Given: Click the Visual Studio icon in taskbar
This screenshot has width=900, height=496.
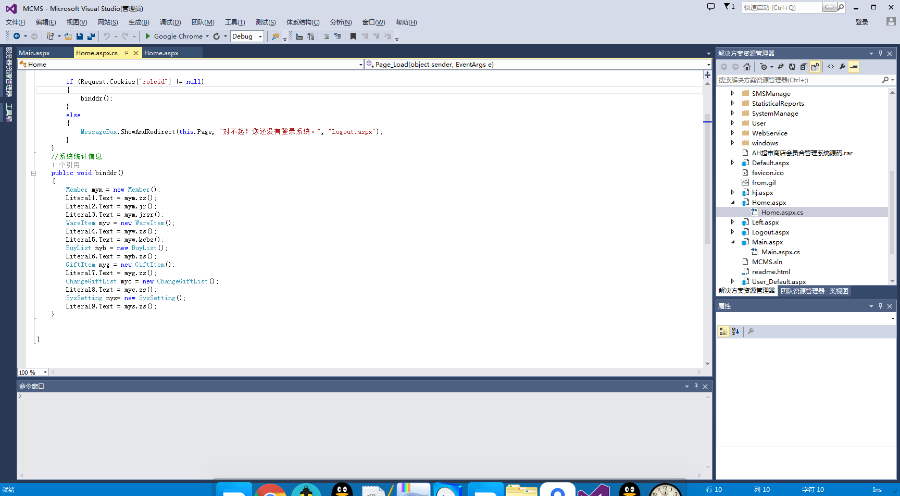Looking at the screenshot, I should tap(593, 490).
